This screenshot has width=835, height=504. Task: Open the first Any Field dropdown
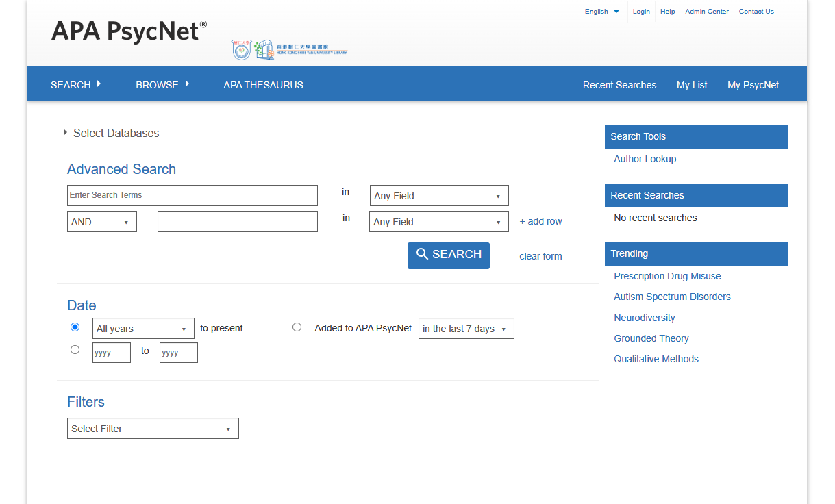[438, 196]
